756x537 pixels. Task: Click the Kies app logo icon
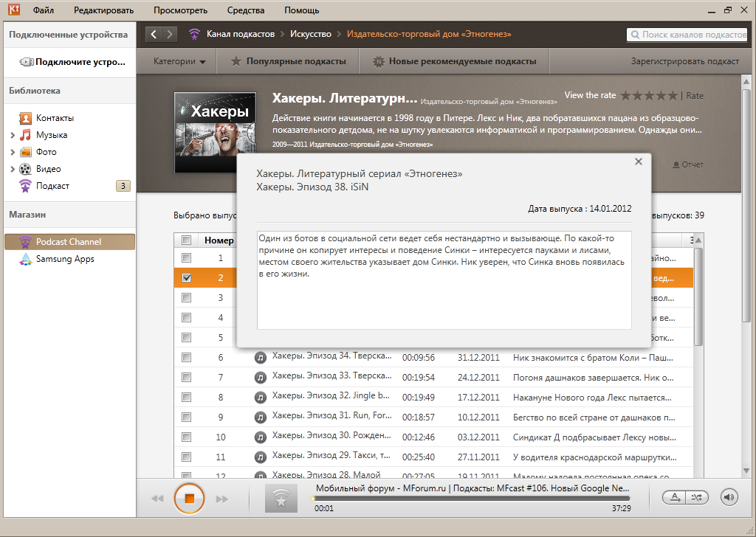click(13, 10)
